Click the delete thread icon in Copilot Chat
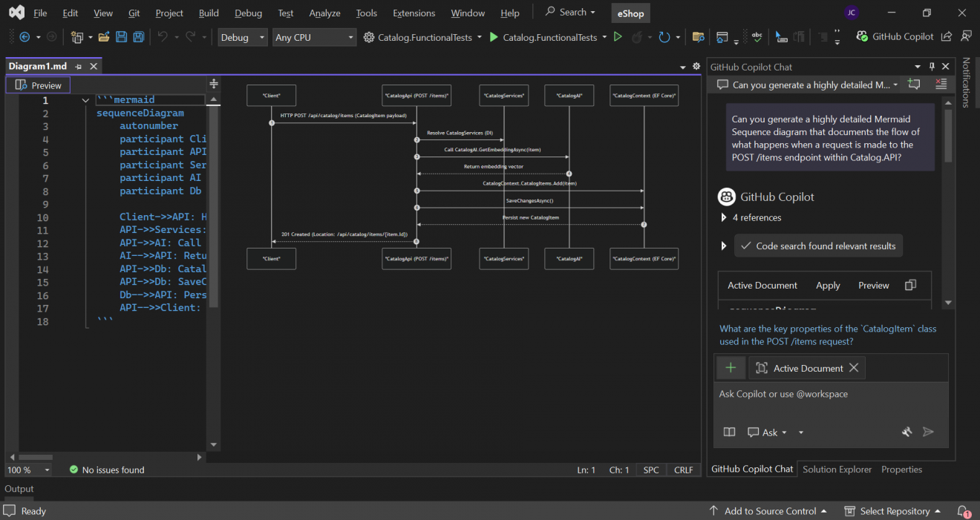Screen dimensions: 980x520 click(941, 85)
